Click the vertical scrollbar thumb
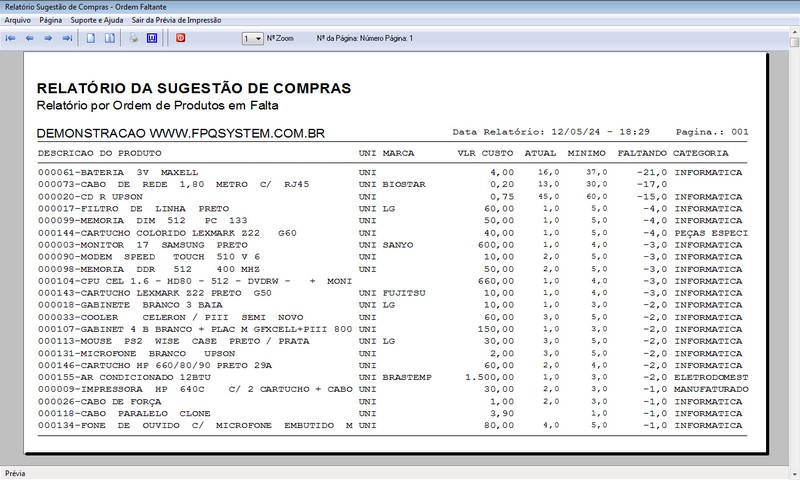Viewport: 800px width, 480px height. click(795, 42)
